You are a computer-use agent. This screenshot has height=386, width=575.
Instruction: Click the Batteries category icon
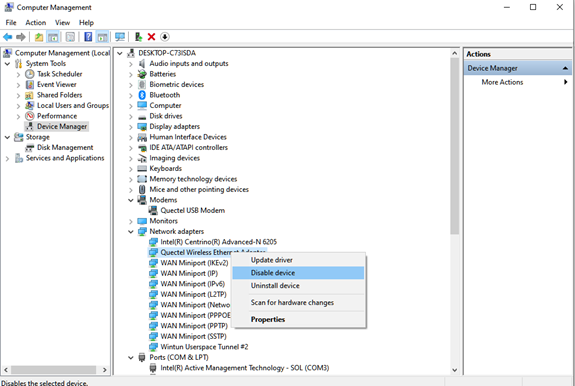[x=142, y=74]
